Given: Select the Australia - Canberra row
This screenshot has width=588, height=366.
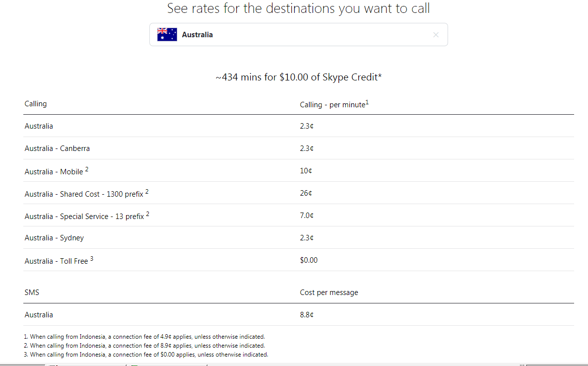Looking at the screenshot, I should pos(299,148).
